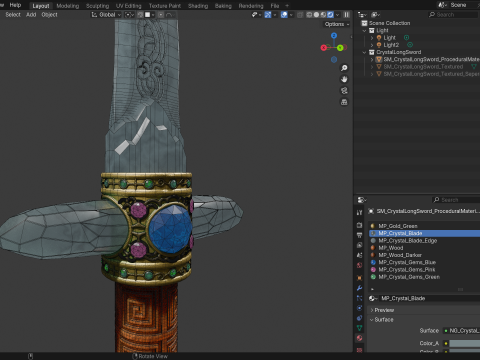Open the View Layer properties tab icon
Screen dimensions: 480x360
click(x=359, y=245)
